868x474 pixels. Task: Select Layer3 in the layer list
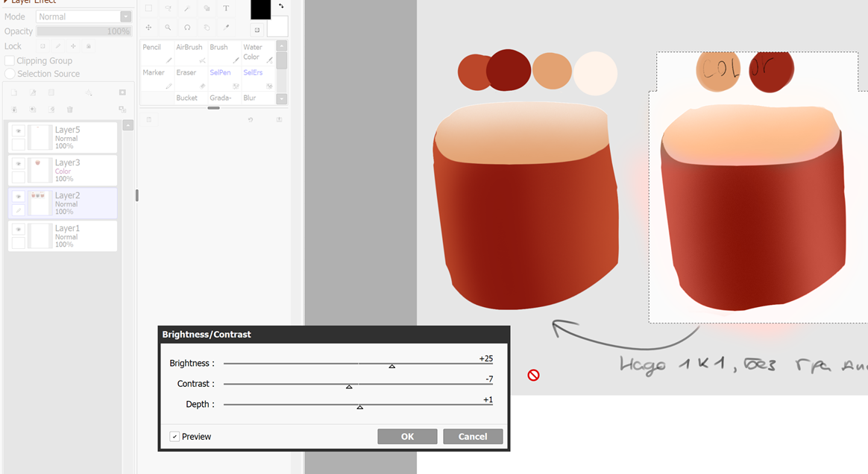click(x=63, y=171)
